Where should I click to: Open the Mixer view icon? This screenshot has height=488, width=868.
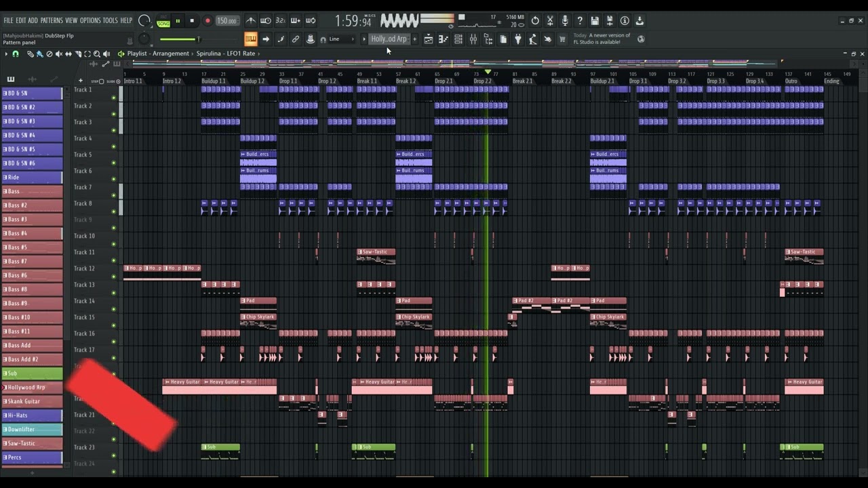473,39
